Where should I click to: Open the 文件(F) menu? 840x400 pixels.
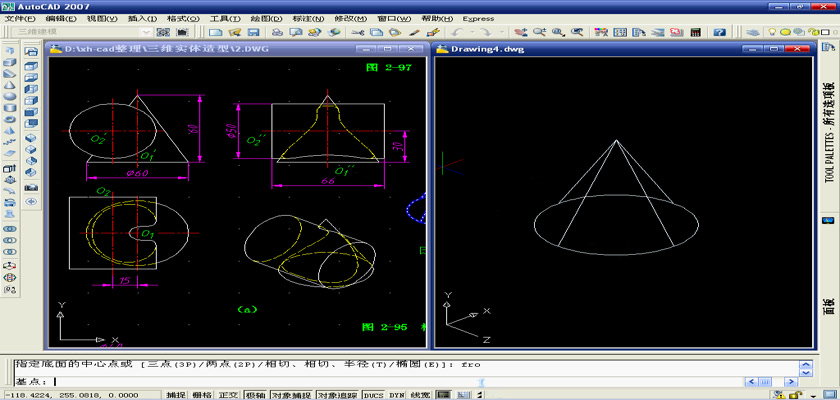(20, 18)
